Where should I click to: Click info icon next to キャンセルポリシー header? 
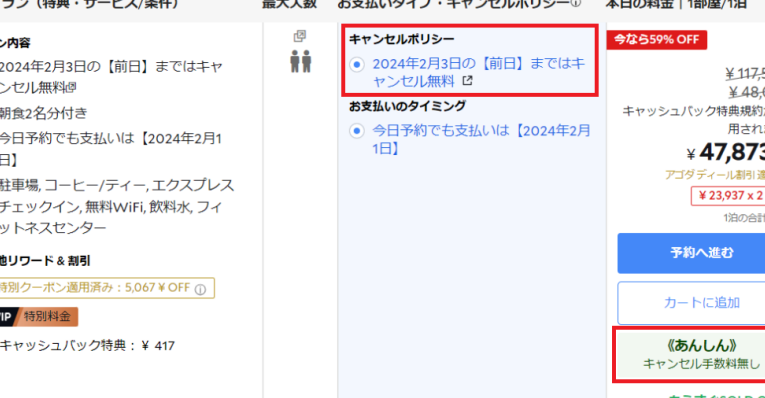(x=576, y=4)
